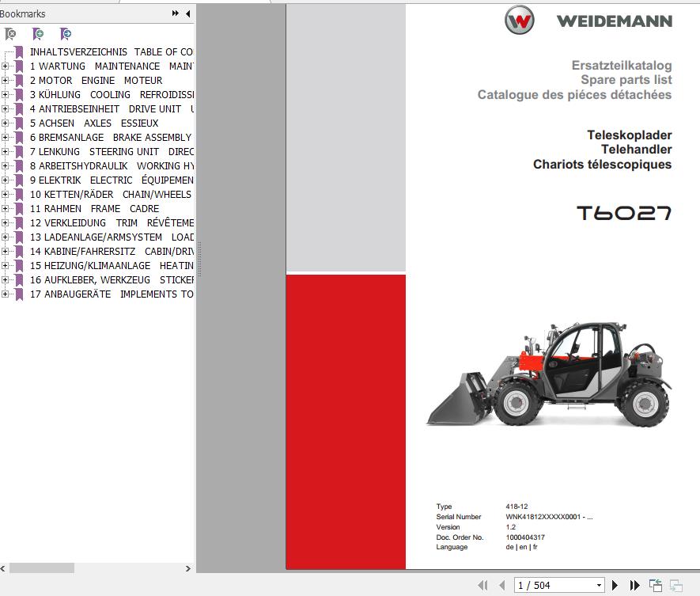Expand the 8 ARBEITSHYDRAULIK bookmark
This screenshot has width=700, height=596.
pyautogui.click(x=5, y=165)
